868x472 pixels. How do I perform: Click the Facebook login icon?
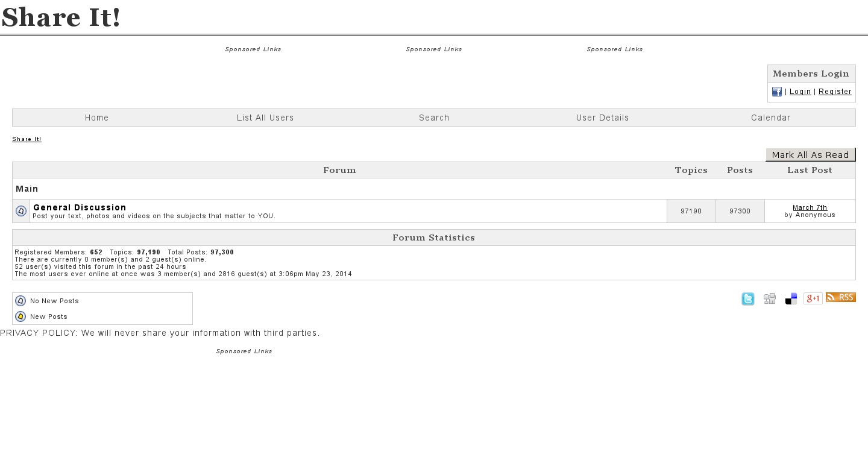pyautogui.click(x=777, y=92)
